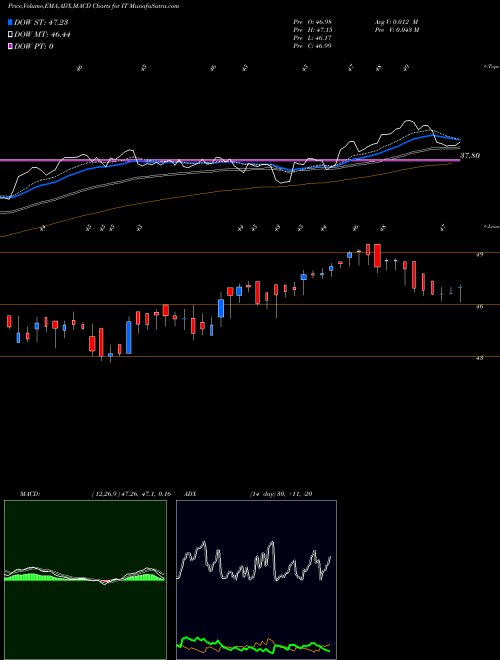Click the MACD values '(12,26,9) 47.26, 47.1, 0.16'
This screenshot has height=660, width=500.
[131, 494]
